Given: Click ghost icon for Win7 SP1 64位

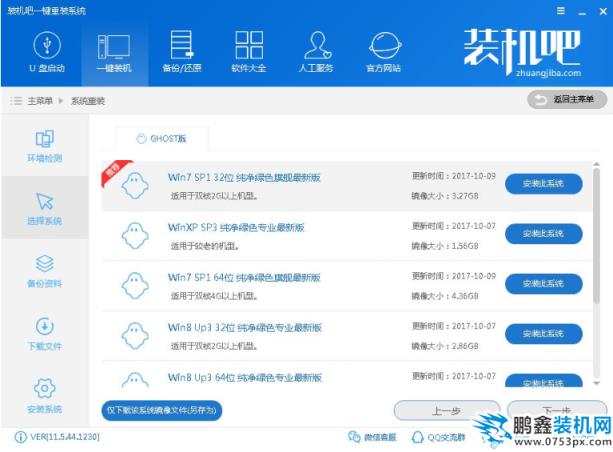Looking at the screenshot, I should pos(135,286).
